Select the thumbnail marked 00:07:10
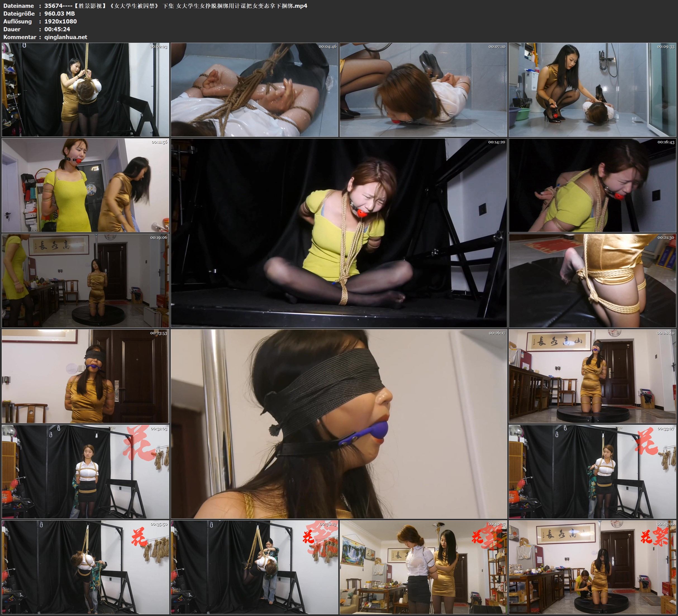 tap(423, 89)
